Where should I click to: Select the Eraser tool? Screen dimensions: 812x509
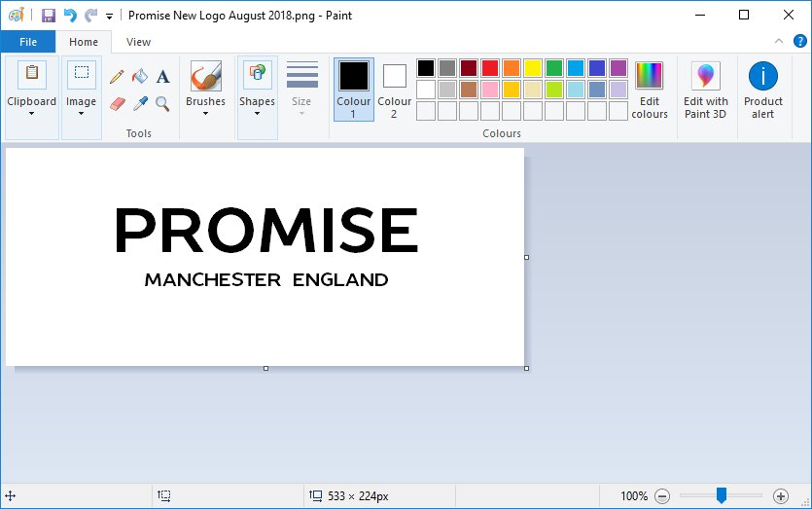coord(118,104)
